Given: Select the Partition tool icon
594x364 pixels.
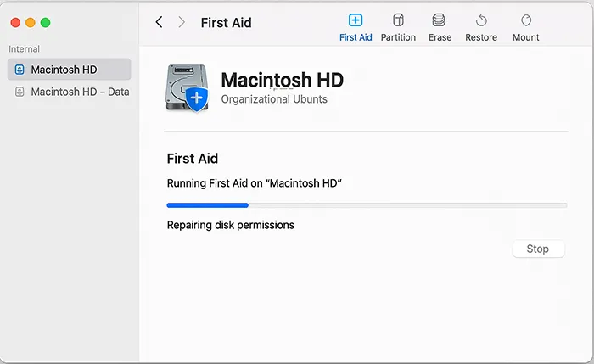Looking at the screenshot, I should 398,20.
